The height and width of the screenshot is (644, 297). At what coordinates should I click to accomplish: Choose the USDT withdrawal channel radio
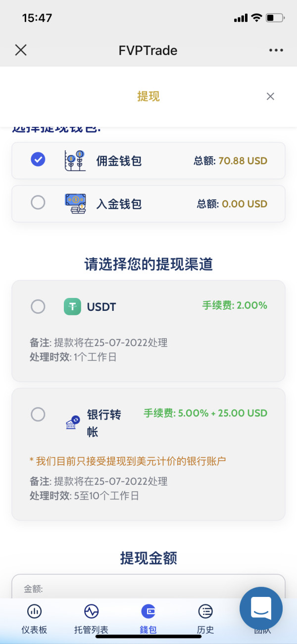(x=38, y=306)
